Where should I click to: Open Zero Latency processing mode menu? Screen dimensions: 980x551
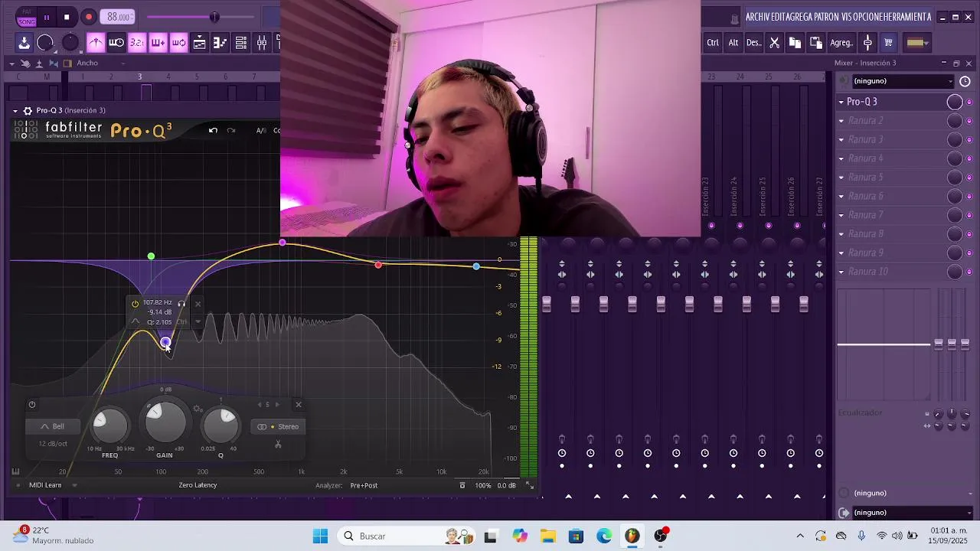[x=198, y=485]
